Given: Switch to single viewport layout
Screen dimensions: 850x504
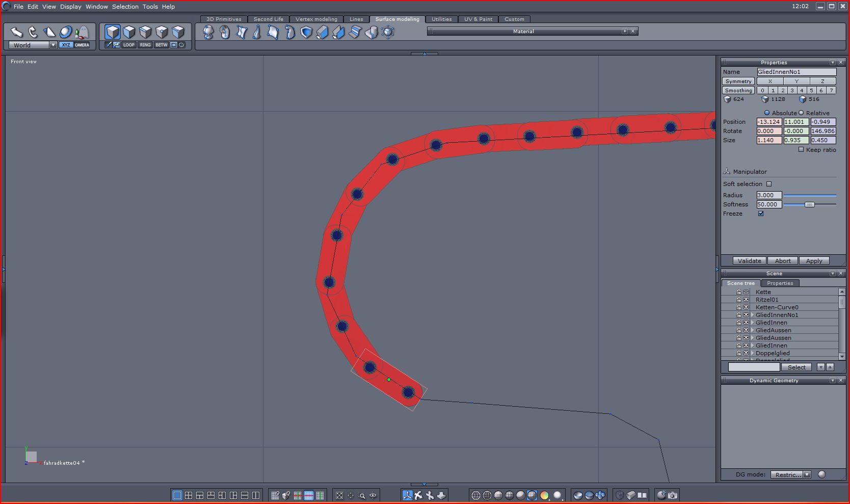Looking at the screenshot, I should point(177,495).
